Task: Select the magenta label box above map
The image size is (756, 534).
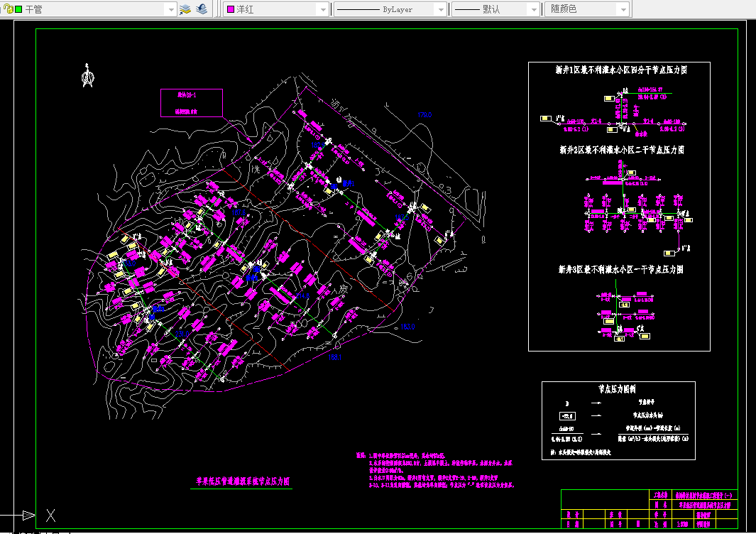Action: [x=191, y=102]
